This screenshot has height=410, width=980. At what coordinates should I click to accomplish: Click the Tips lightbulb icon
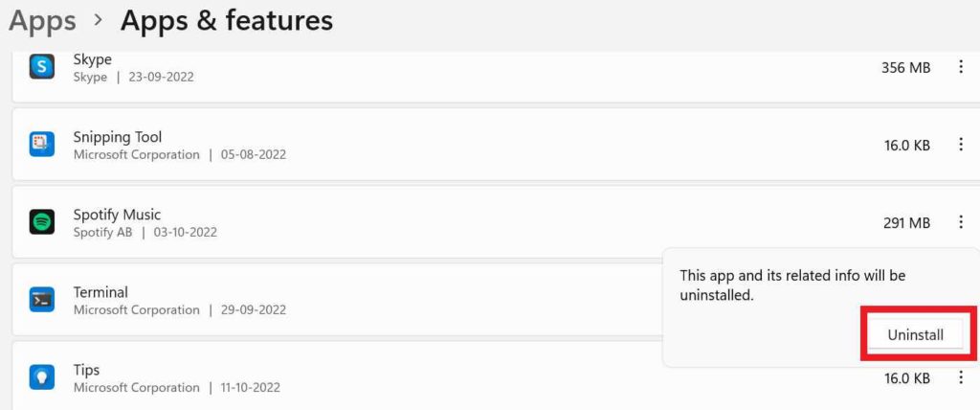tap(42, 377)
